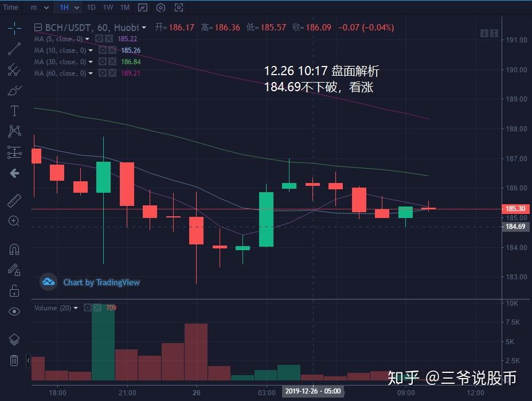
Task: Select the Text annotation tool
Action: [x=14, y=111]
